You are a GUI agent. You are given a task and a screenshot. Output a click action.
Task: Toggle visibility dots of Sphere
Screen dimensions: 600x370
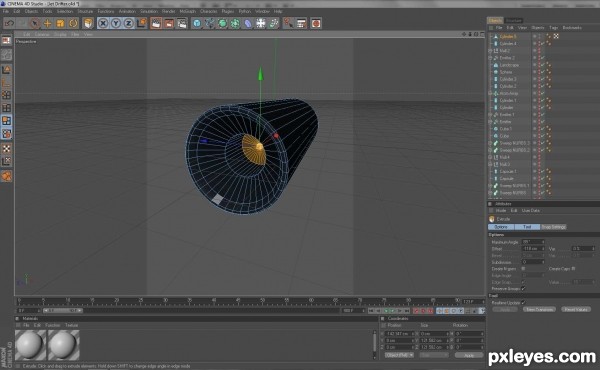[539, 72]
